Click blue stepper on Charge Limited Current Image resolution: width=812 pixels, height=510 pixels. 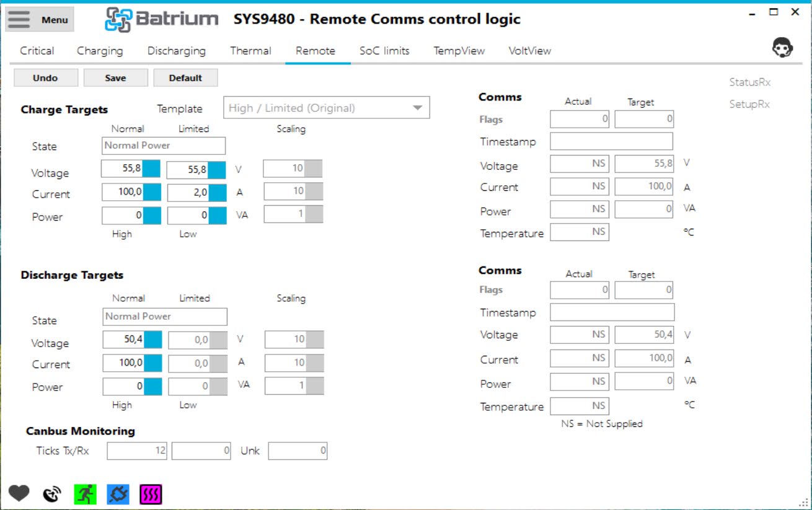click(217, 193)
